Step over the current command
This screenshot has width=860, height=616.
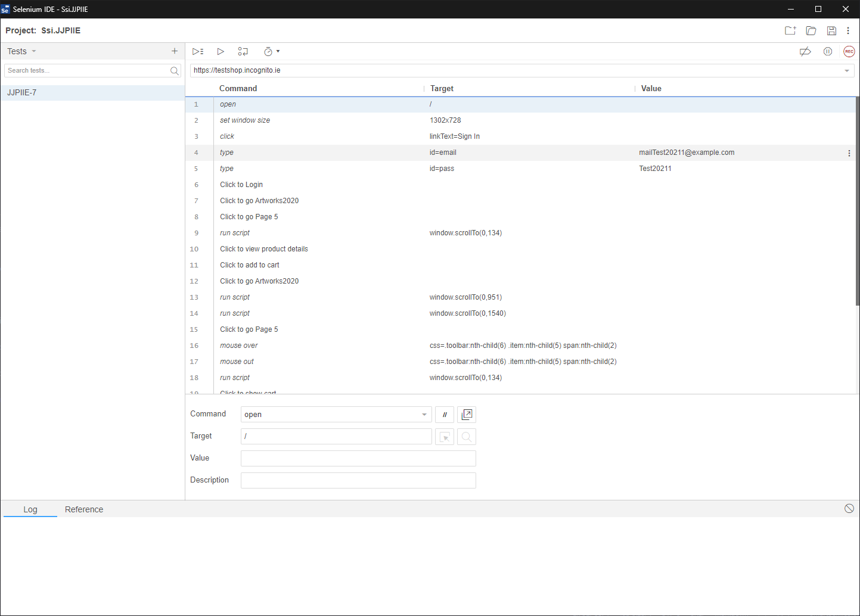(x=243, y=52)
